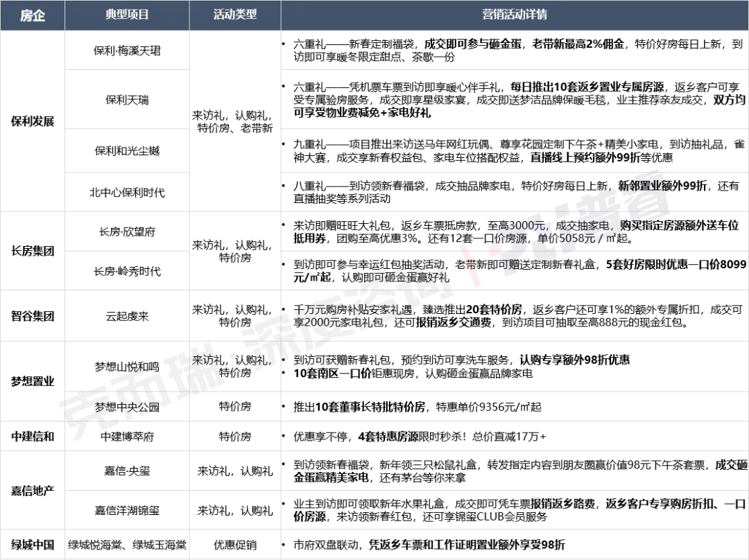Viewport: 749px width, 560px height.
Task: Click details mentioning 新春定制福袋
Action: (515, 51)
